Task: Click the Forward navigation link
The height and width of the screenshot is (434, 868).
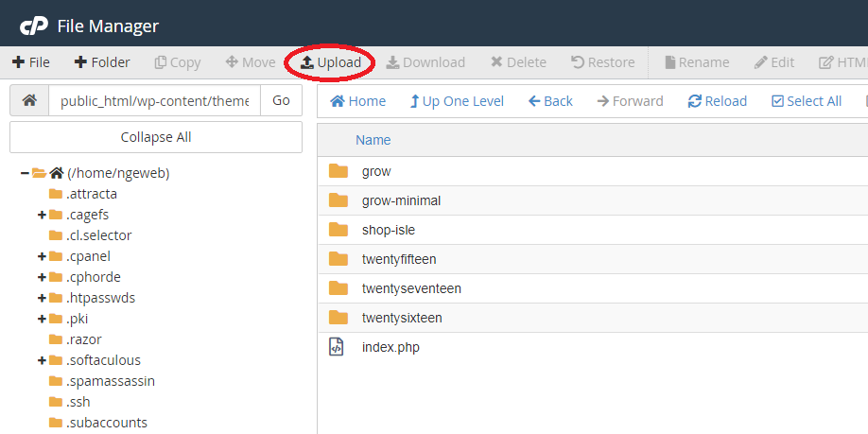Action: [x=630, y=101]
